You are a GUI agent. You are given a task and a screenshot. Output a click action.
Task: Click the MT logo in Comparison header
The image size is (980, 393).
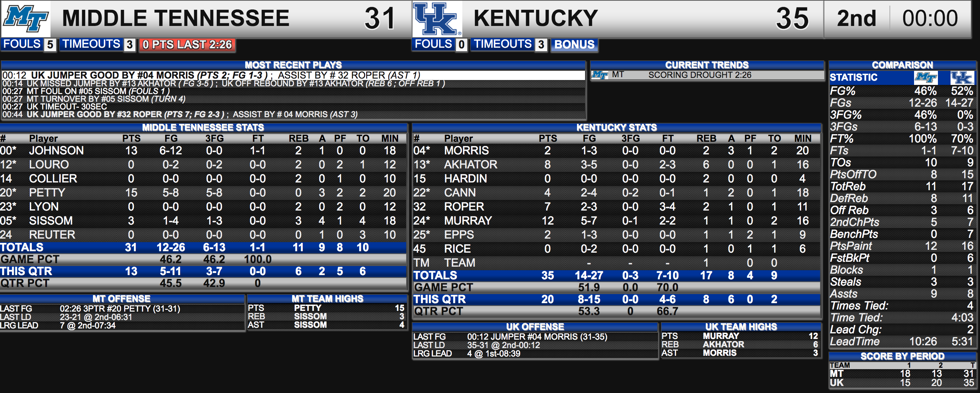[x=926, y=78]
